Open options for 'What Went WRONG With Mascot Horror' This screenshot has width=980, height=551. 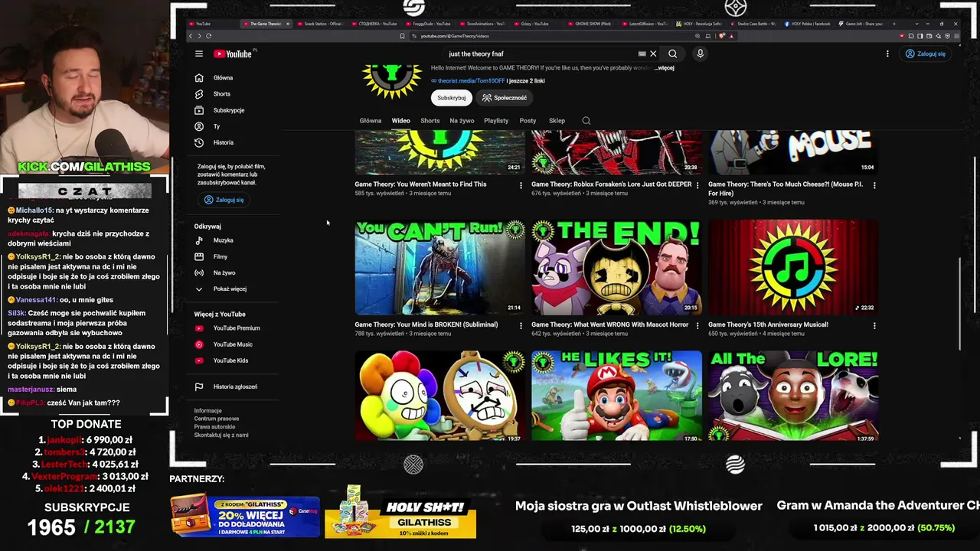(x=697, y=325)
